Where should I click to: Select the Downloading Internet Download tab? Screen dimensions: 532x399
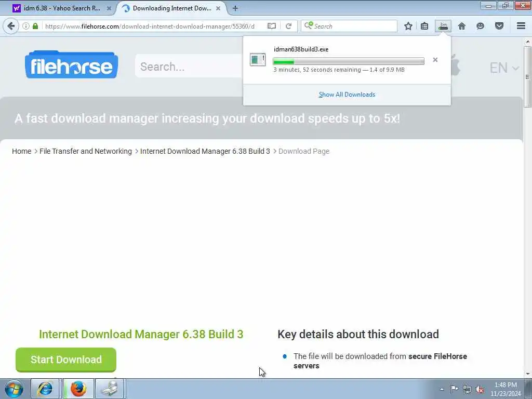[172, 8]
